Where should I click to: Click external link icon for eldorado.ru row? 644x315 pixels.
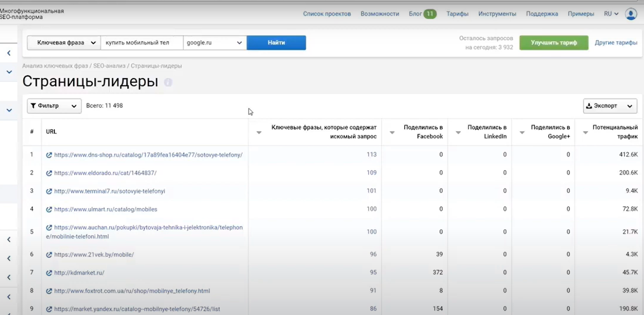[x=49, y=173]
